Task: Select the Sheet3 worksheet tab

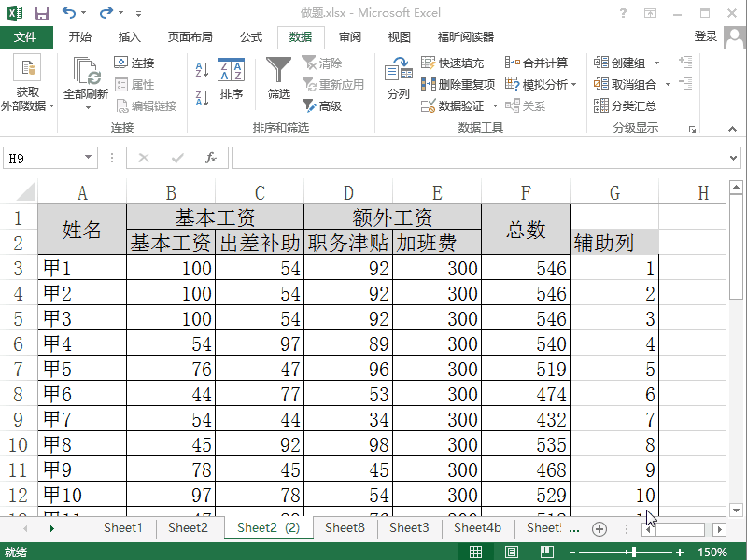Action: 408,527
